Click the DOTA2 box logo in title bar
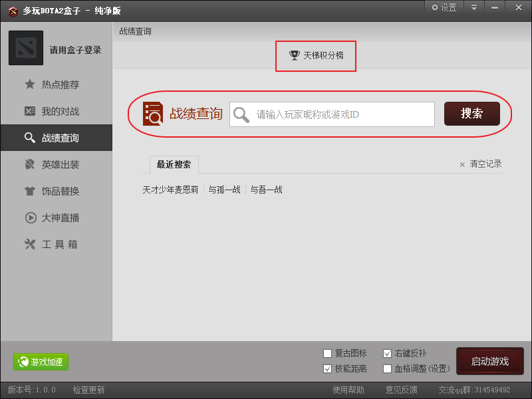Viewport: 532px width, 399px height. (x=13, y=11)
